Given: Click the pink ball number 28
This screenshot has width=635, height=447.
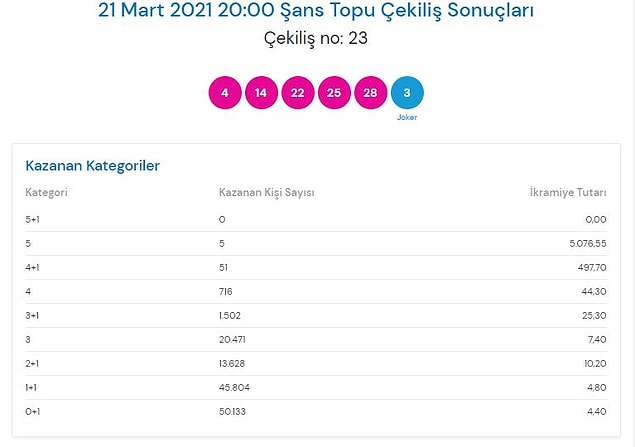Looking at the screenshot, I should click(x=371, y=93).
